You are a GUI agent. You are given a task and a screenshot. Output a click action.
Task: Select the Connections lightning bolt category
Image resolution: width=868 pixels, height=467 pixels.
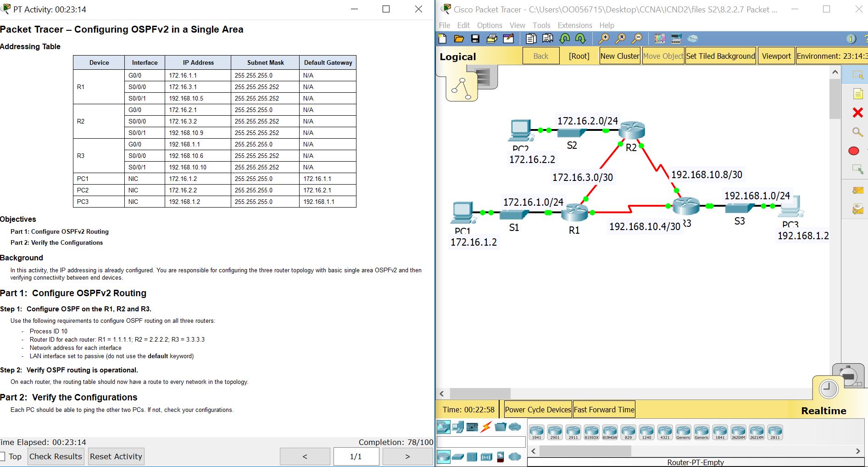click(x=485, y=427)
